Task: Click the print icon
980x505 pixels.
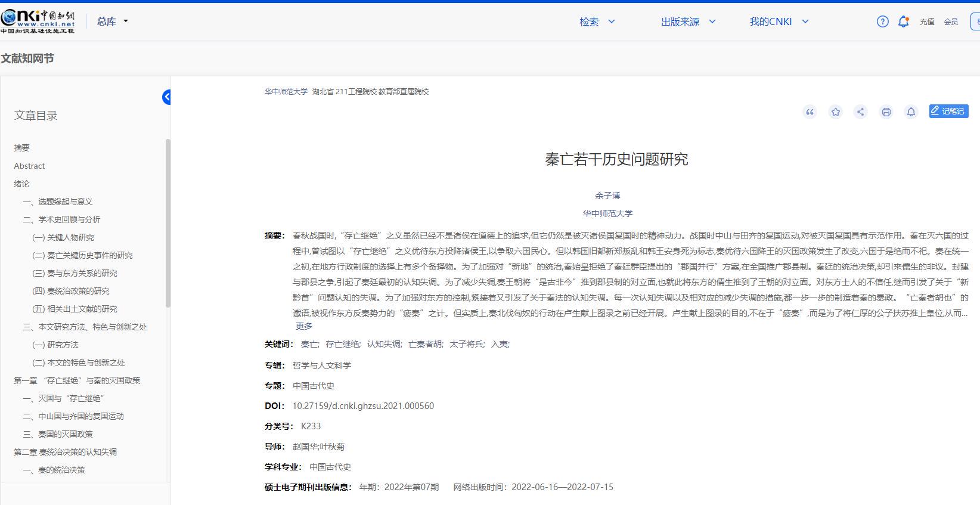Action: 886,111
